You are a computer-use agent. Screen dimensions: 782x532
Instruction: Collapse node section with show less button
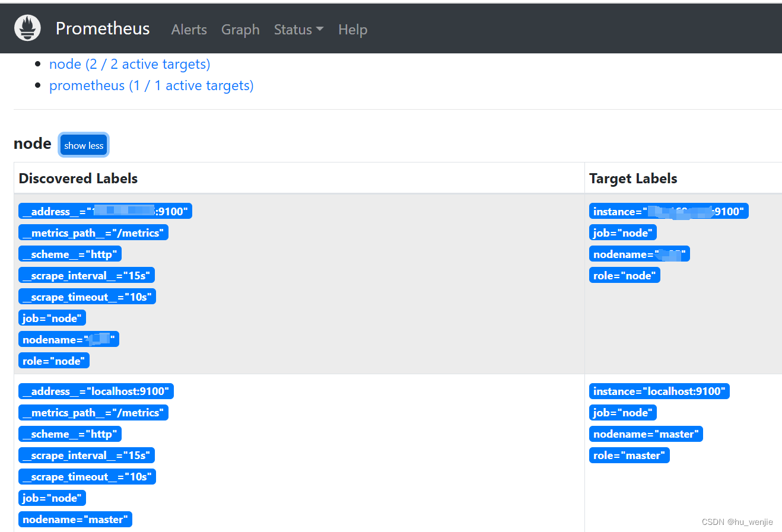tap(84, 145)
